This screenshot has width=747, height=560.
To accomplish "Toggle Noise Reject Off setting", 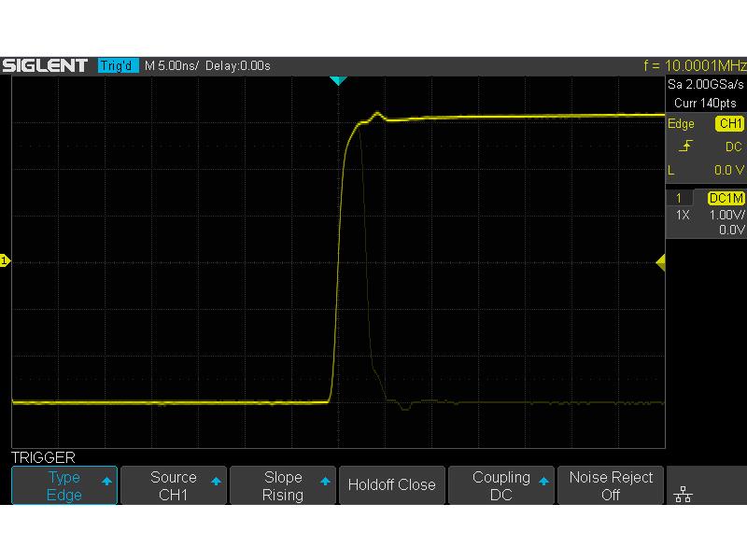I will coord(611,485).
